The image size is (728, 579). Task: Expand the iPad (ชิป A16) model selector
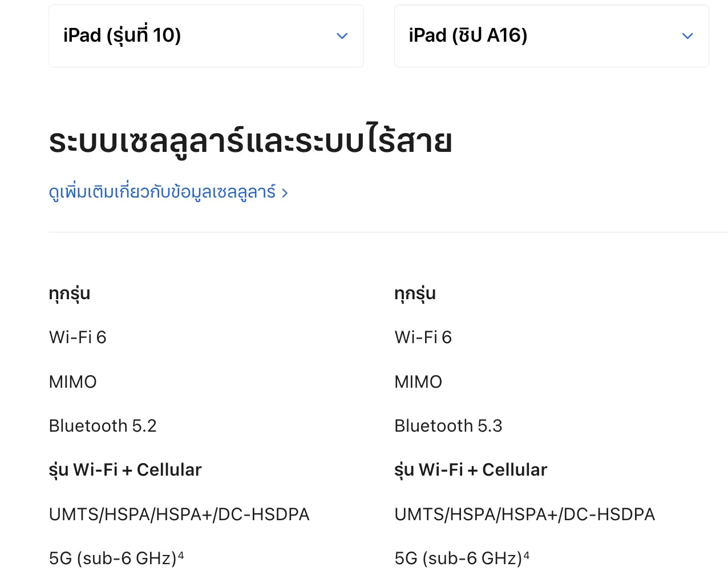551,36
